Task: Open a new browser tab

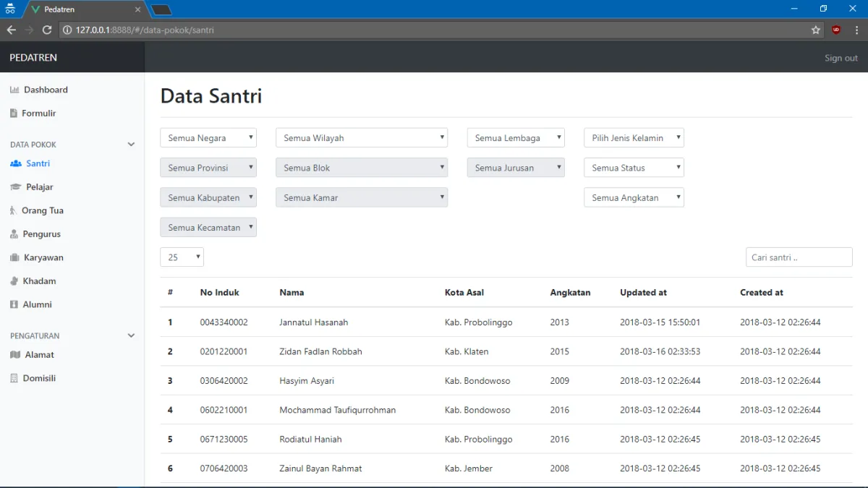Action: (161, 10)
